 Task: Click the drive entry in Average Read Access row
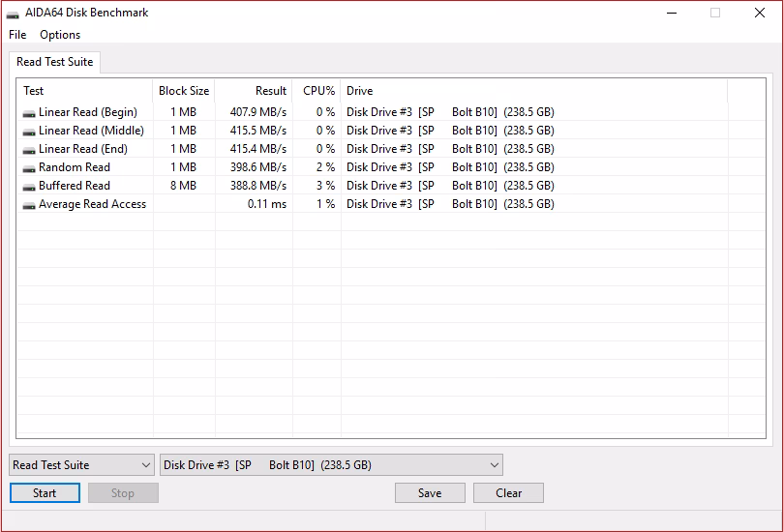(x=450, y=204)
